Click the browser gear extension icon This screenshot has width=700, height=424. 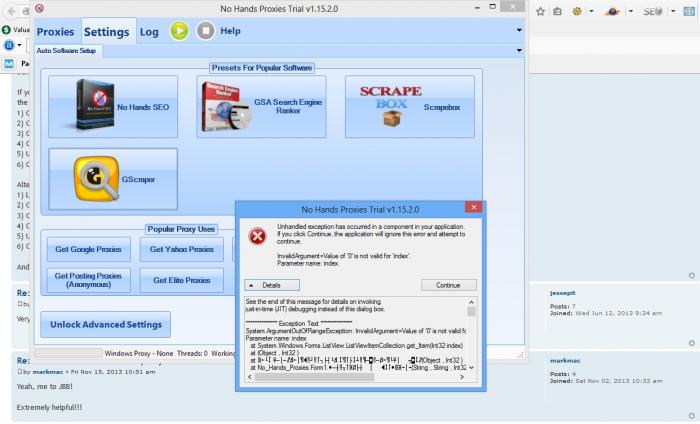[x=577, y=11]
